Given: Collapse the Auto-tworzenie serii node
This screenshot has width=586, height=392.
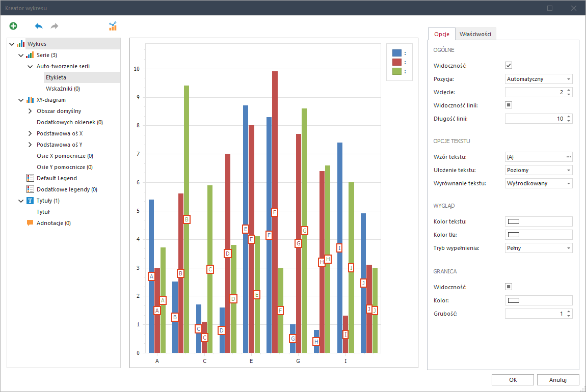Looking at the screenshot, I should coord(30,67).
